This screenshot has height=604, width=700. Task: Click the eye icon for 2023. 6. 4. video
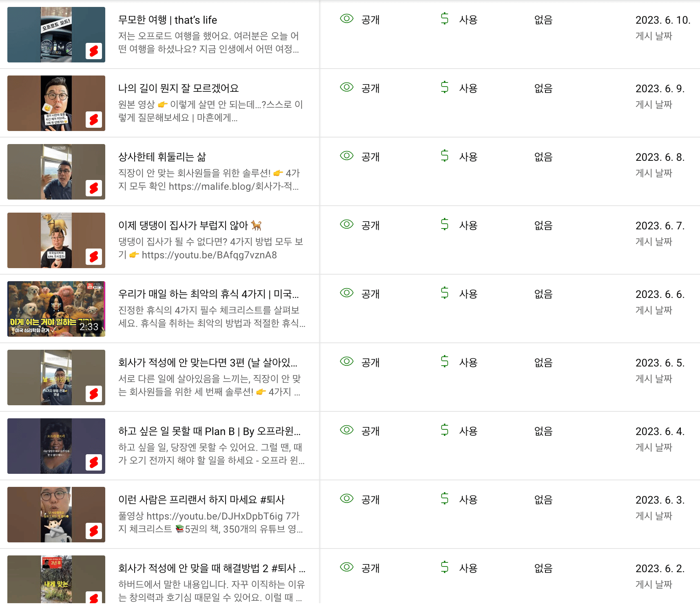[347, 430]
